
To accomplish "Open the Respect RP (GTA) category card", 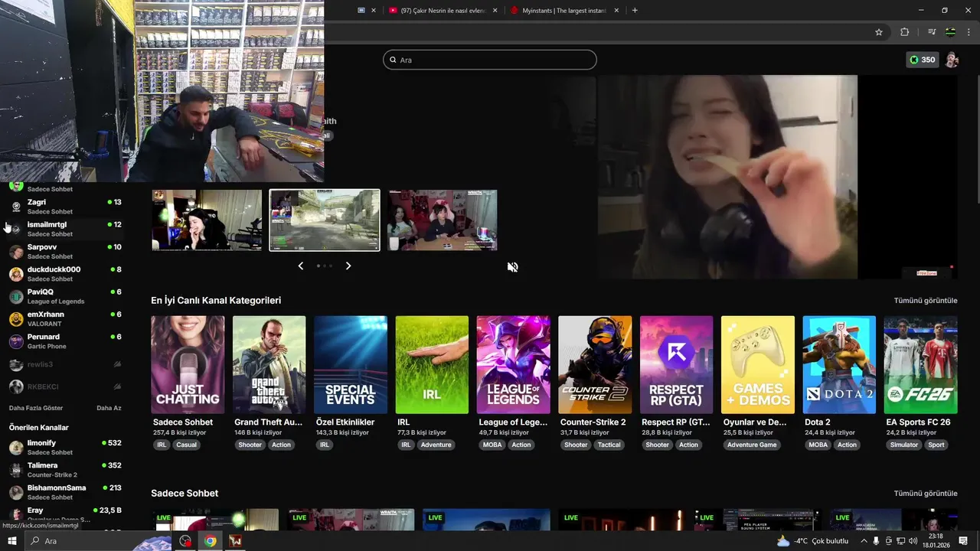I will (676, 364).
